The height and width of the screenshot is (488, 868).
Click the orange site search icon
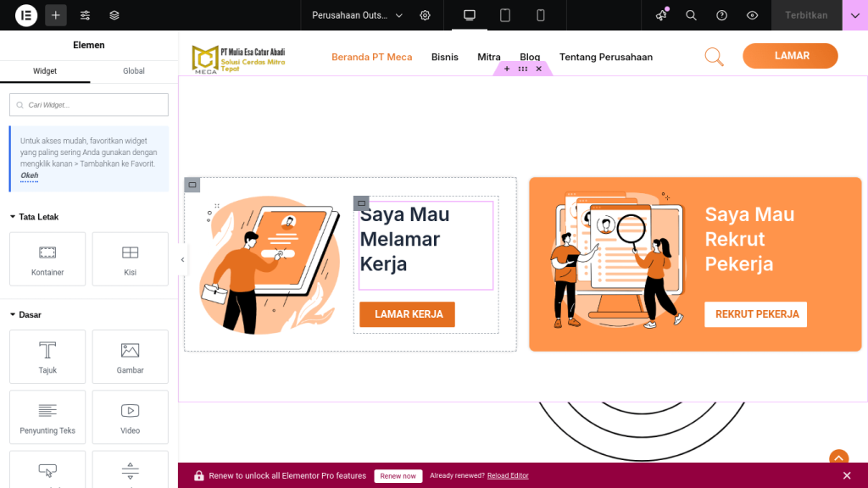point(714,57)
